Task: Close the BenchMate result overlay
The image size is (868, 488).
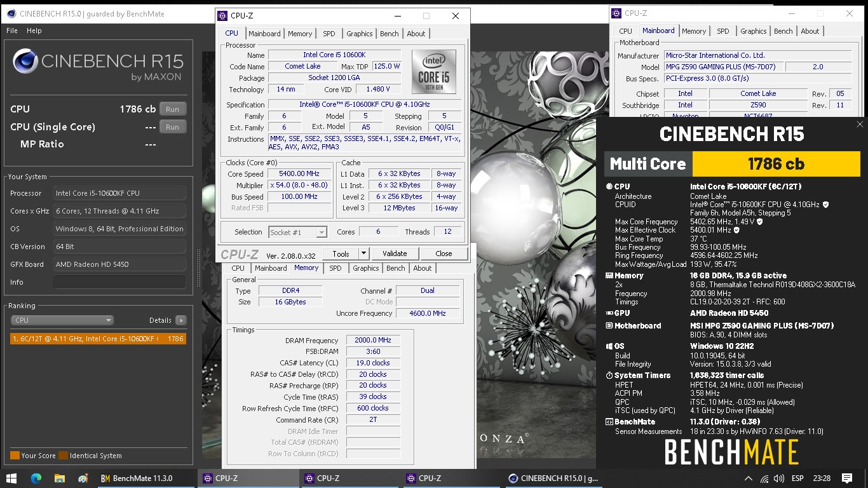Action: [860, 125]
